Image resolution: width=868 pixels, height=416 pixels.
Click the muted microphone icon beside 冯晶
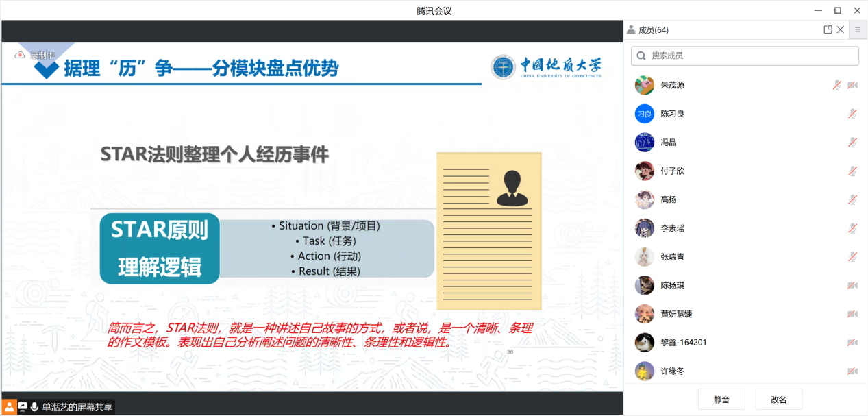tap(852, 143)
